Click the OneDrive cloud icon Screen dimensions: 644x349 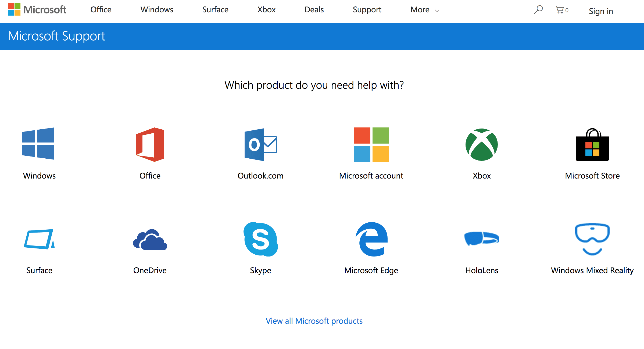(150, 240)
